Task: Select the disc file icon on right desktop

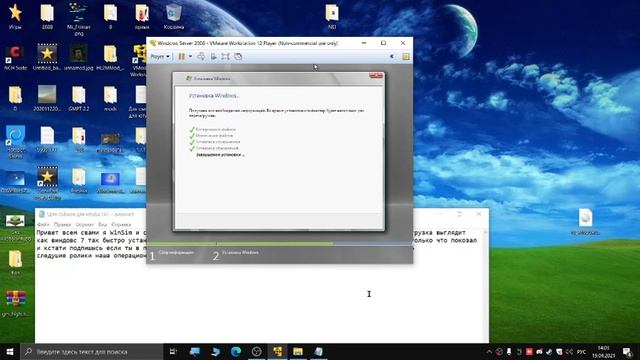Action: point(585,222)
